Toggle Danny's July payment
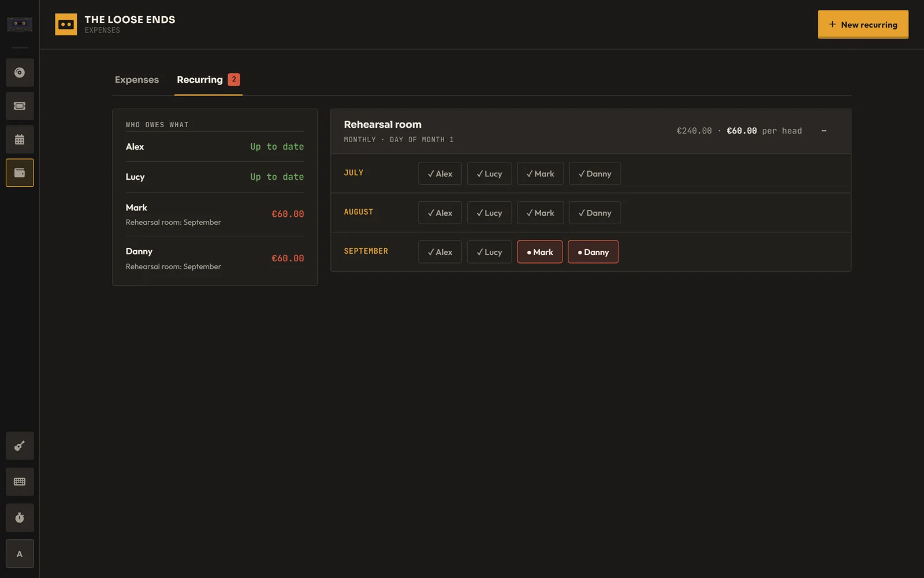Screen dimensions: 924x578 [595, 173]
